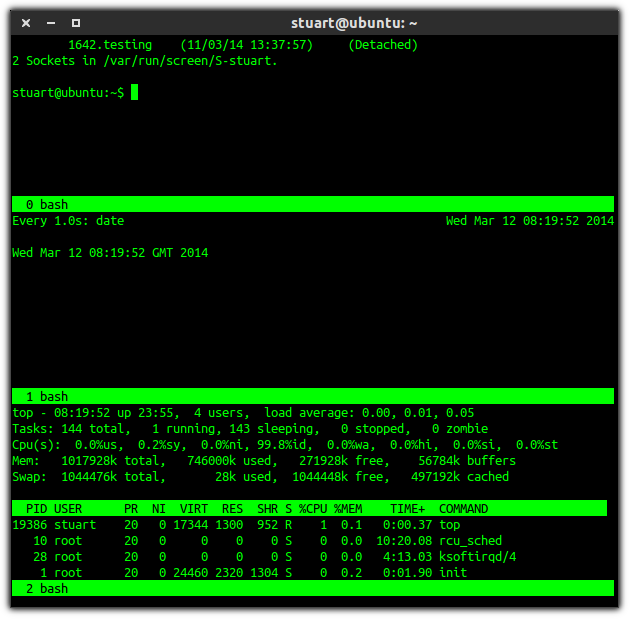Click the '24460' VIRT value of init
631x620 pixels.
190,573
